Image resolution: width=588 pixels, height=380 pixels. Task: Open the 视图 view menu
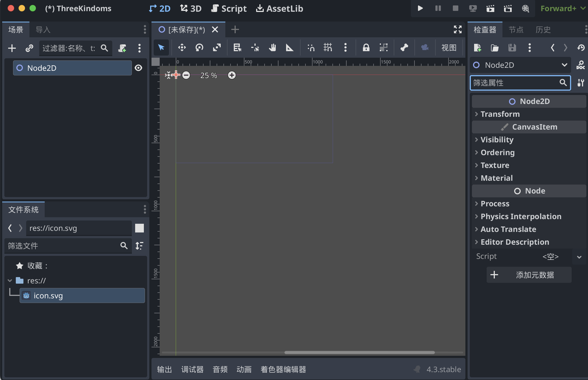click(449, 48)
